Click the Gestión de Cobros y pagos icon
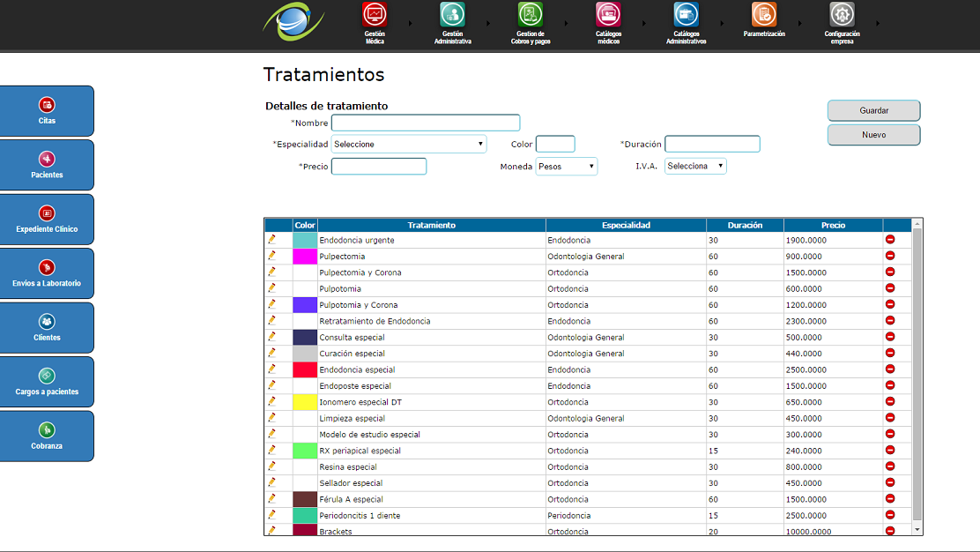Image resolution: width=980 pixels, height=552 pixels. pos(531,15)
